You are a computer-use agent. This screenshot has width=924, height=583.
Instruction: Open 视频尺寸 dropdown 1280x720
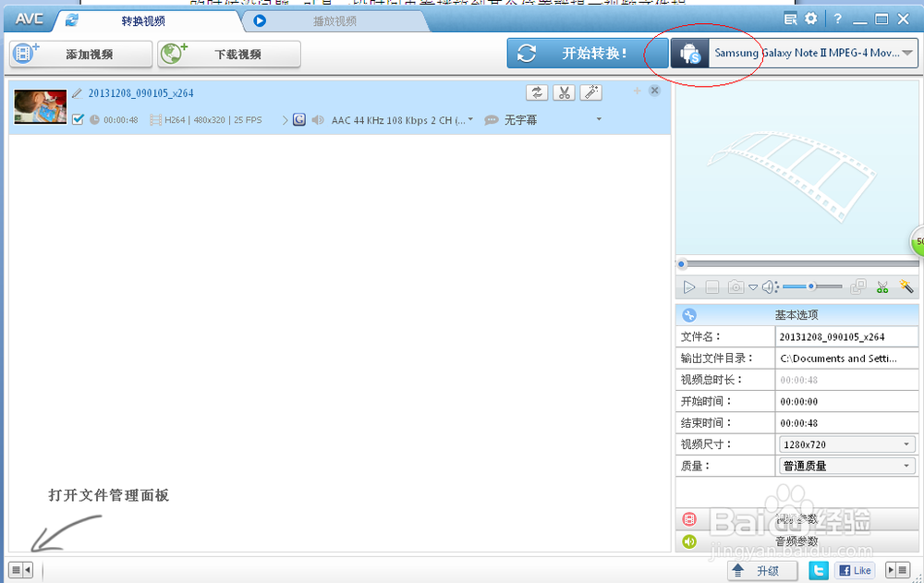click(x=846, y=444)
